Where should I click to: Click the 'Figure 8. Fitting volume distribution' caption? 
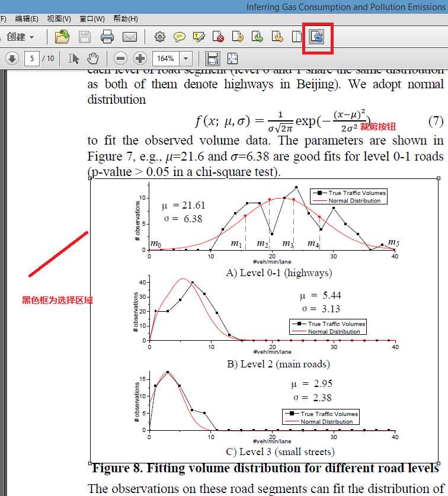[x=265, y=468]
